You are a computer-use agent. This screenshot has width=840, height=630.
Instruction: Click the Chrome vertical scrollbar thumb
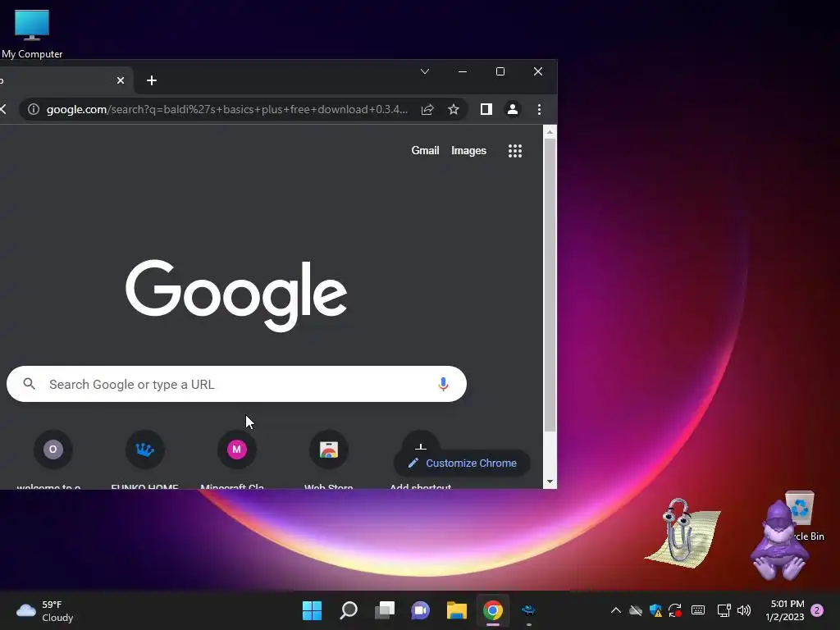coord(550,285)
